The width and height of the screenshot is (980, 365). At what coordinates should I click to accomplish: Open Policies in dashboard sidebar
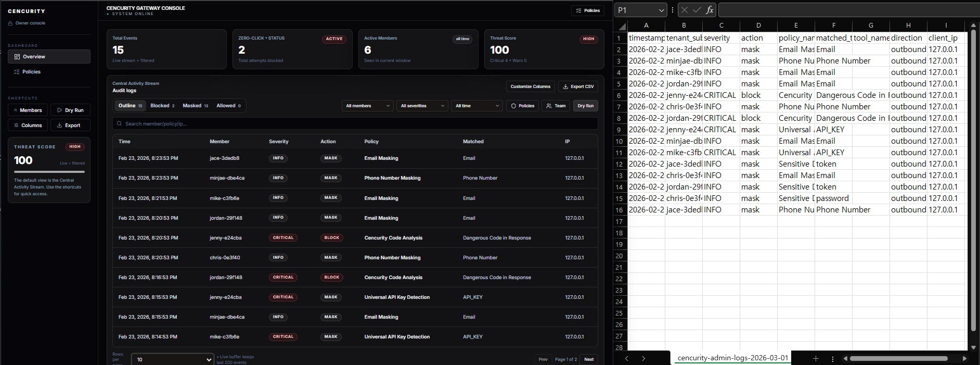[x=49, y=71]
